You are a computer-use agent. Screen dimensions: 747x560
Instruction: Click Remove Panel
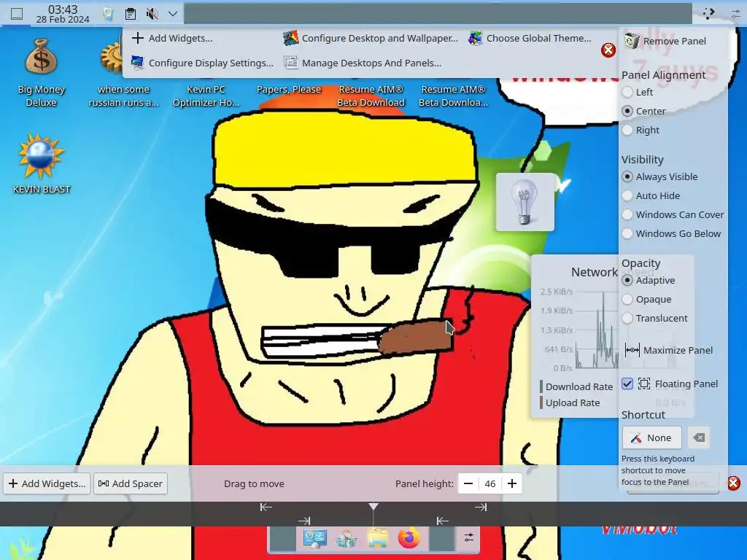point(665,41)
